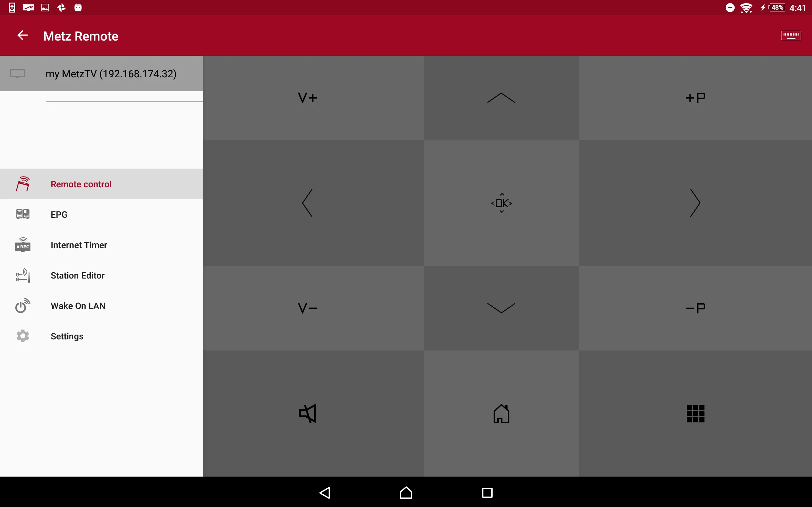Screen dimensions: 812x507
Task: Press the OK/confirm navigation button
Action: click(x=501, y=203)
